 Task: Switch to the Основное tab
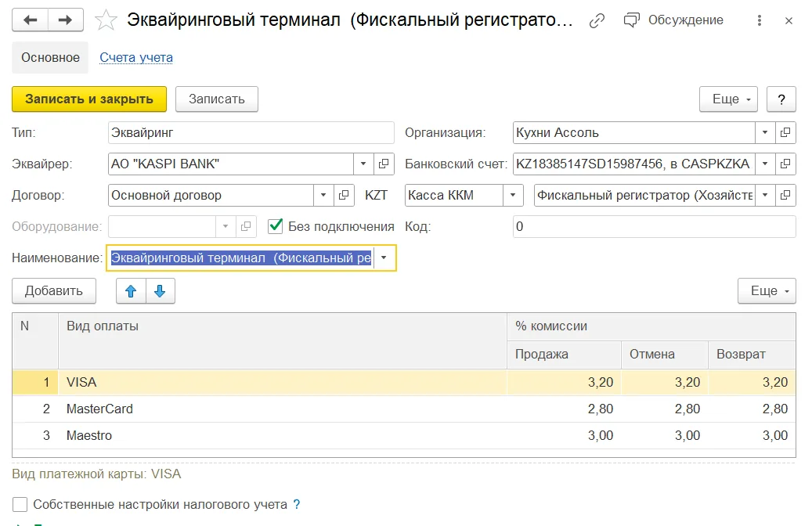click(50, 57)
